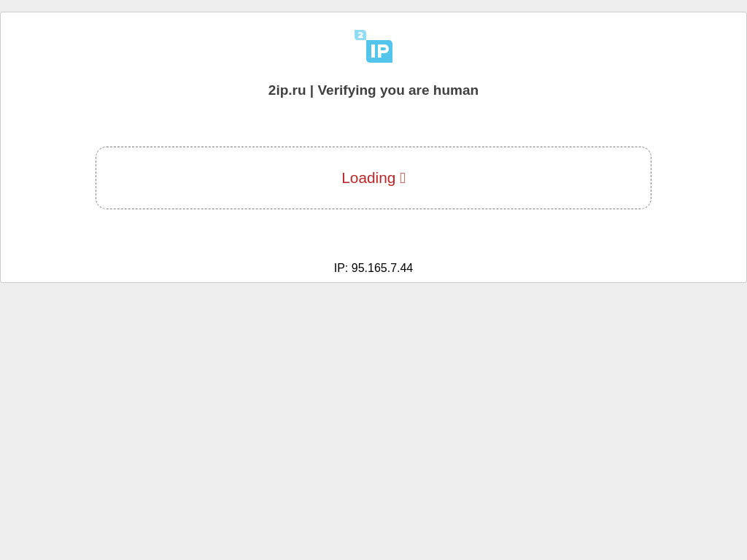The height and width of the screenshot is (560, 747).
Task: Click the '2ip.ru' part of the heading
Action: click(287, 90)
